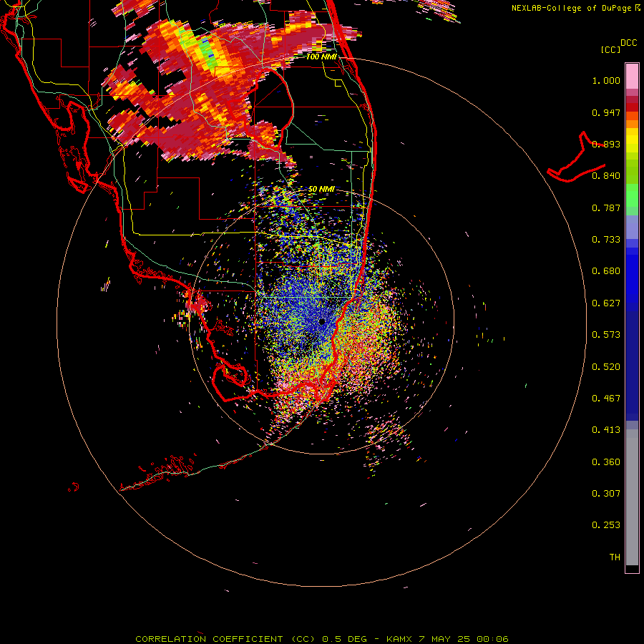
Task: Click the island outline east of Florida
Action: tap(576, 158)
